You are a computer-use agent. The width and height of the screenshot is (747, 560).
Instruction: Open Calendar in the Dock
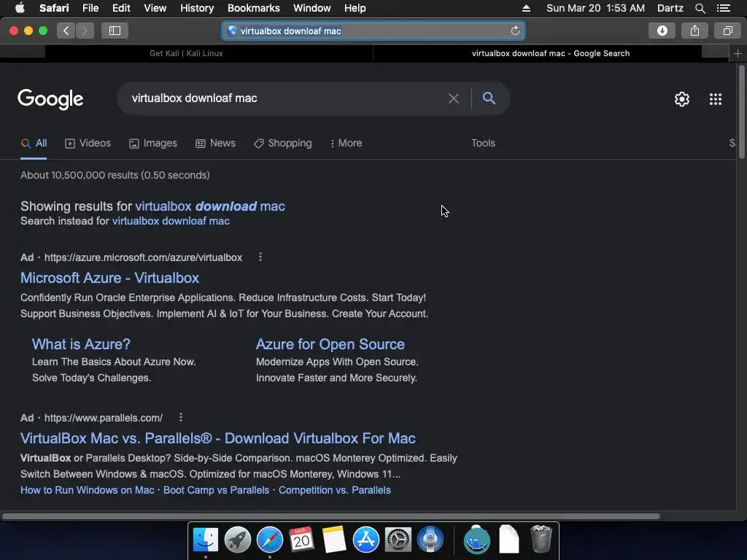pyautogui.click(x=301, y=540)
